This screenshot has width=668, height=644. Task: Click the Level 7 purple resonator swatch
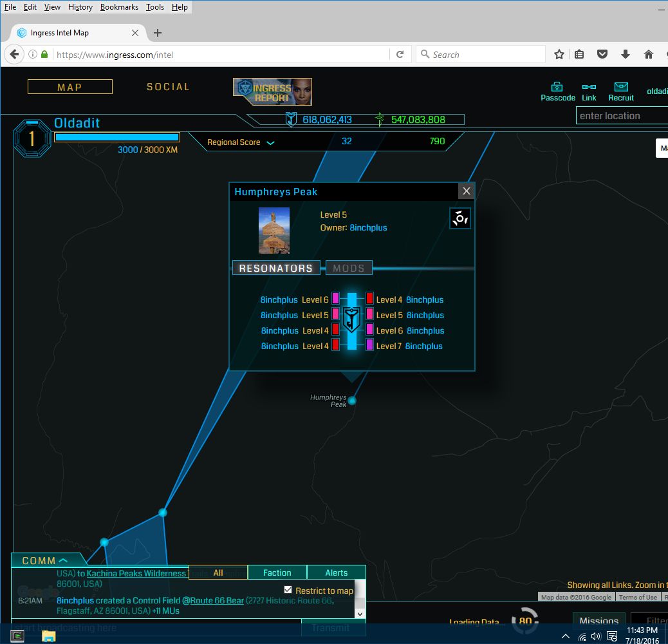pyautogui.click(x=369, y=346)
